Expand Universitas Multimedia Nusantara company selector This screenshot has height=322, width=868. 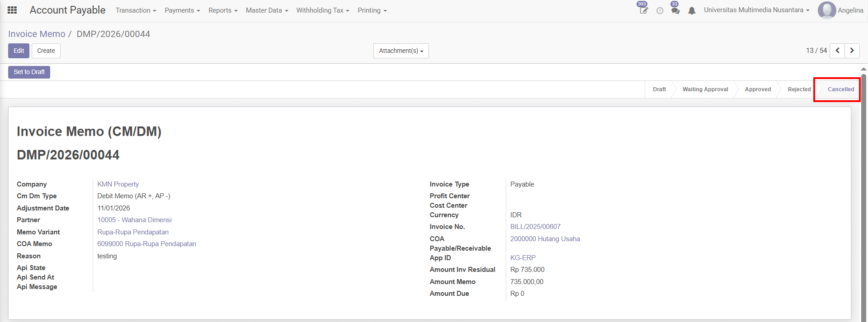[x=756, y=10]
